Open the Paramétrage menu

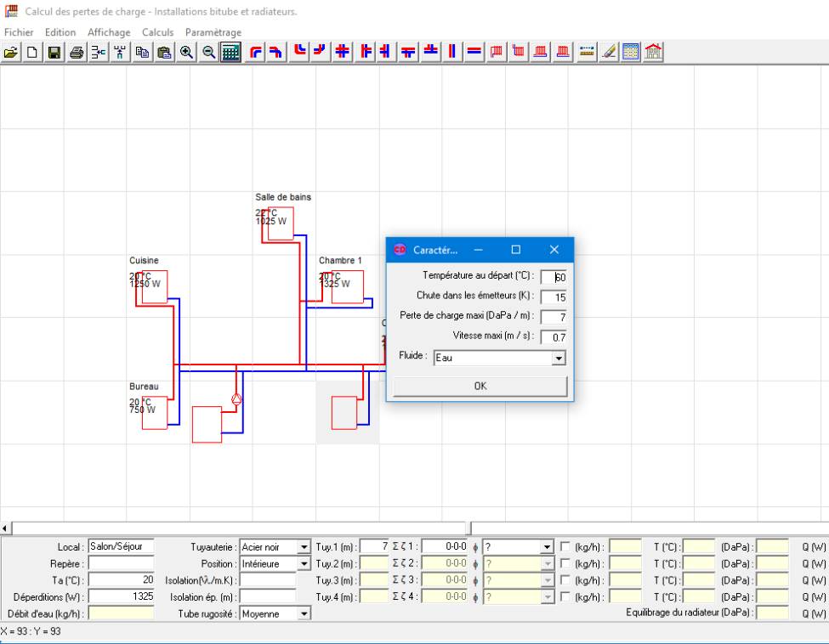point(214,31)
